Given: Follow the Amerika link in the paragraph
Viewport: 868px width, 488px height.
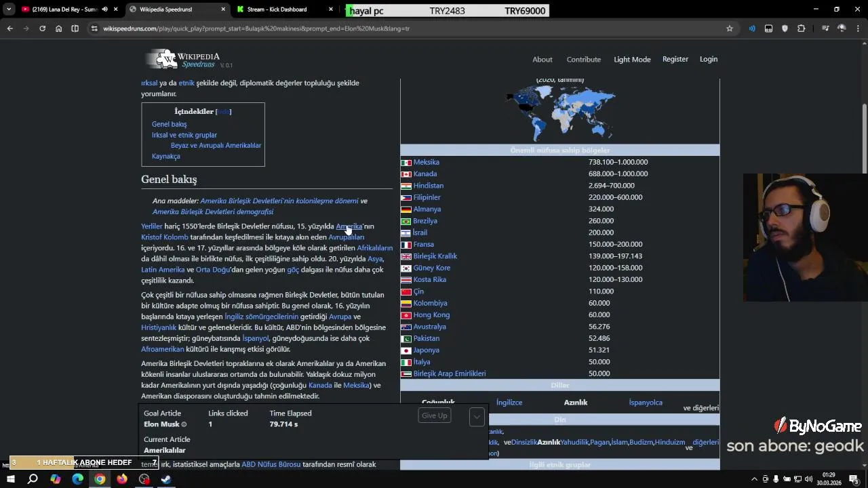Looking at the screenshot, I should [349, 226].
